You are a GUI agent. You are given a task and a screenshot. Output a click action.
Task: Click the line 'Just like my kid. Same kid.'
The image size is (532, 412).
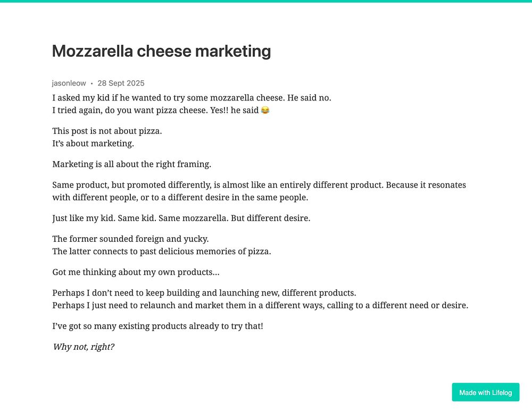coord(181,218)
